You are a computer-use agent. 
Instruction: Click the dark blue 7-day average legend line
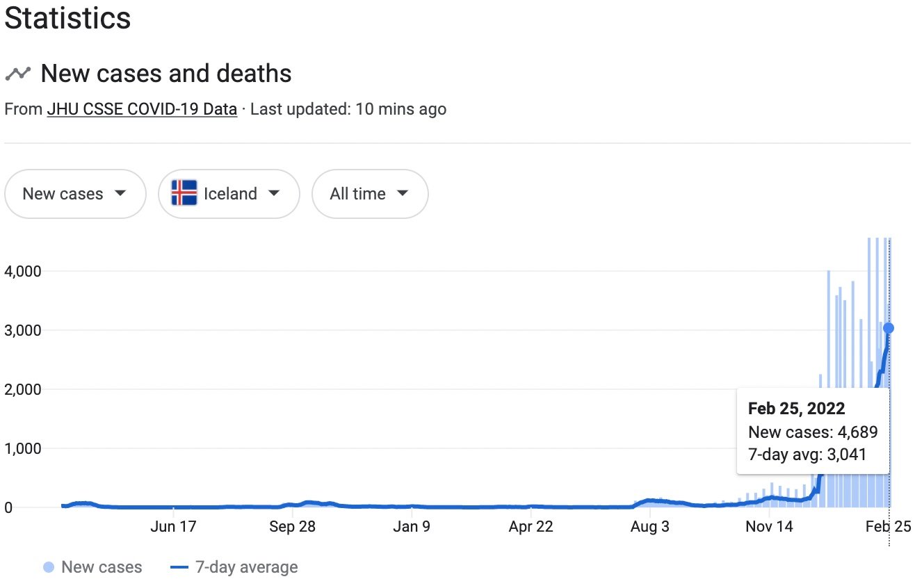pyautogui.click(x=179, y=567)
